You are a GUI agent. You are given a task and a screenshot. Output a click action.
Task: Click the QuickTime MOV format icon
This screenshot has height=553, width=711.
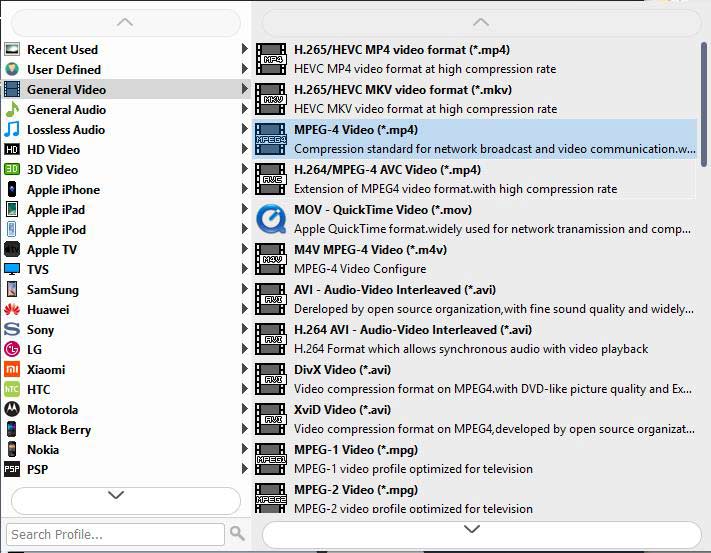click(271, 219)
